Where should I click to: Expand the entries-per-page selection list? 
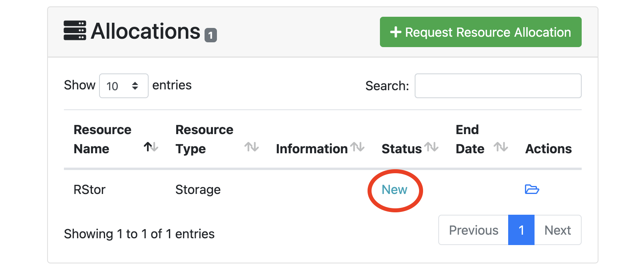click(x=123, y=85)
